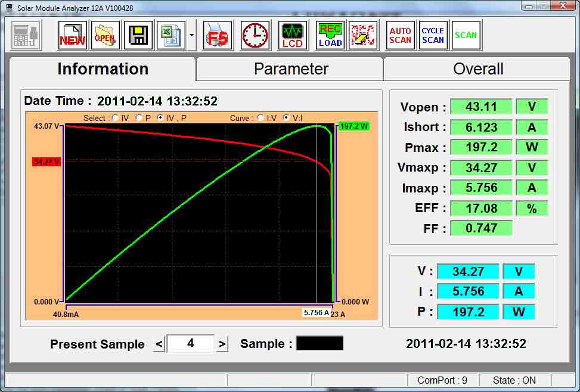Click the NEW file toolbar icon
Image resolution: width=580 pixels, height=392 pixels.
72,36
